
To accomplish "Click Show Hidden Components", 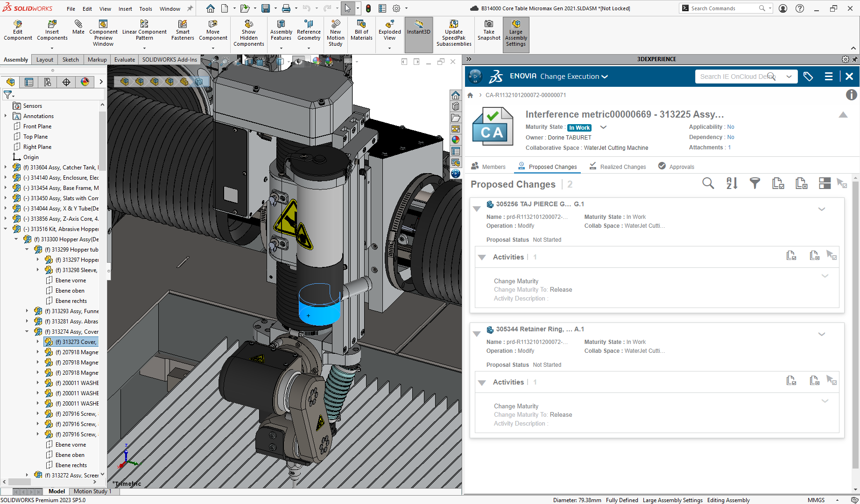I will click(249, 33).
